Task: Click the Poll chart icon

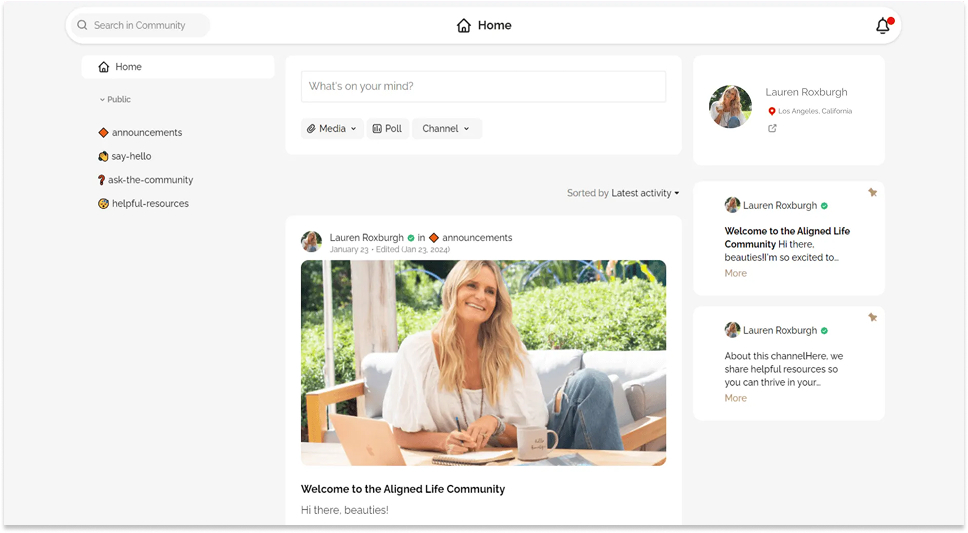Action: [377, 128]
